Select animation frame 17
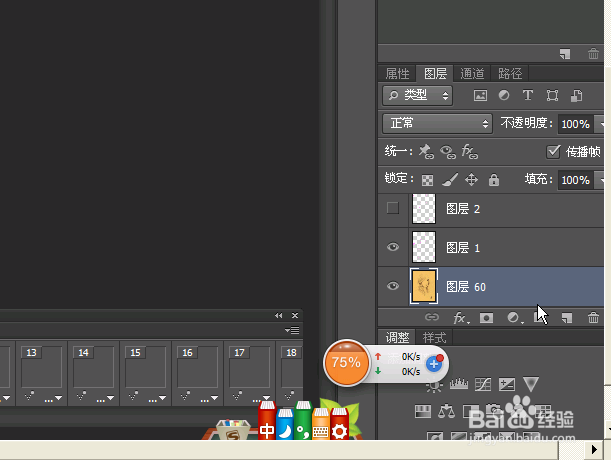This screenshot has height=460, width=611. coord(249,367)
